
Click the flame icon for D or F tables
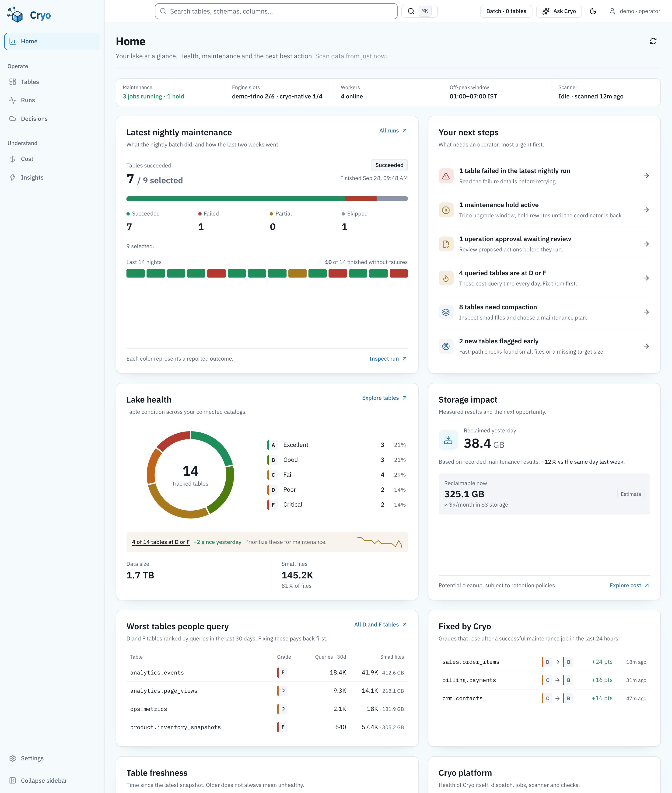446,278
